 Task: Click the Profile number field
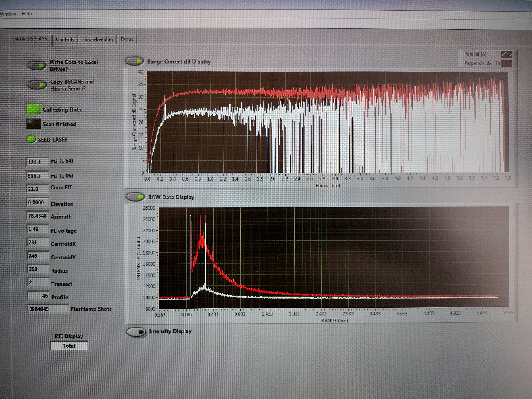38,296
